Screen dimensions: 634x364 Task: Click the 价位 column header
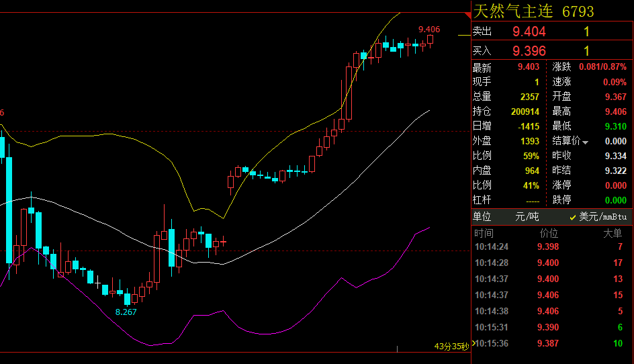click(x=549, y=233)
